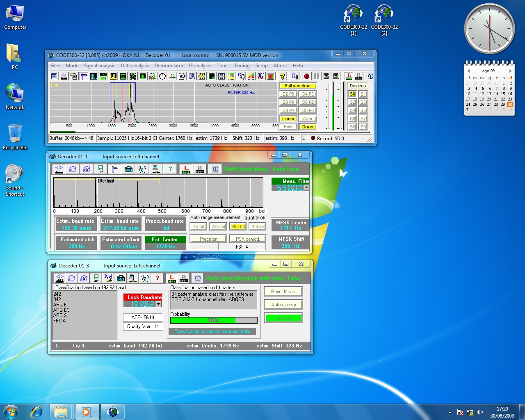
Task: Toggle the Hold option
Action: [x=288, y=127]
